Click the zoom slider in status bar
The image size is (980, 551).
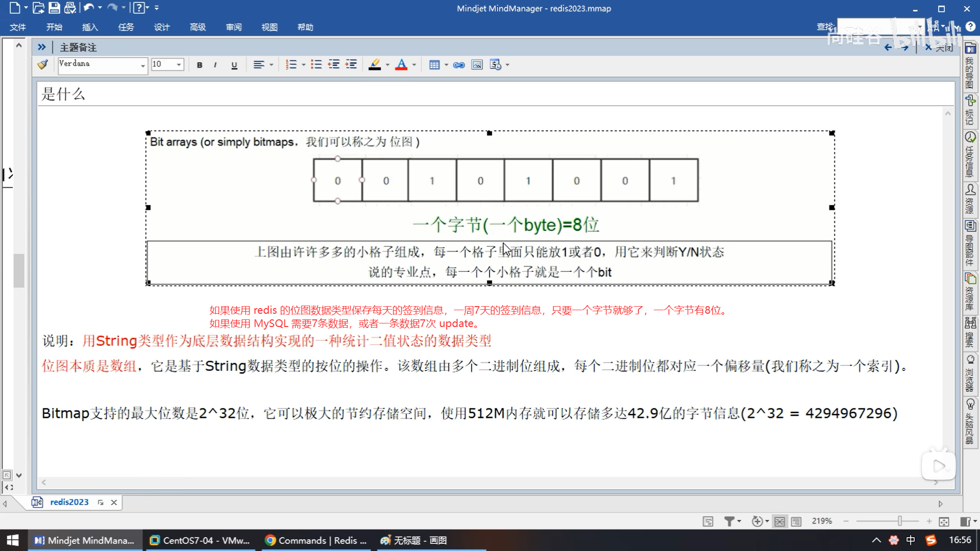pyautogui.click(x=899, y=521)
